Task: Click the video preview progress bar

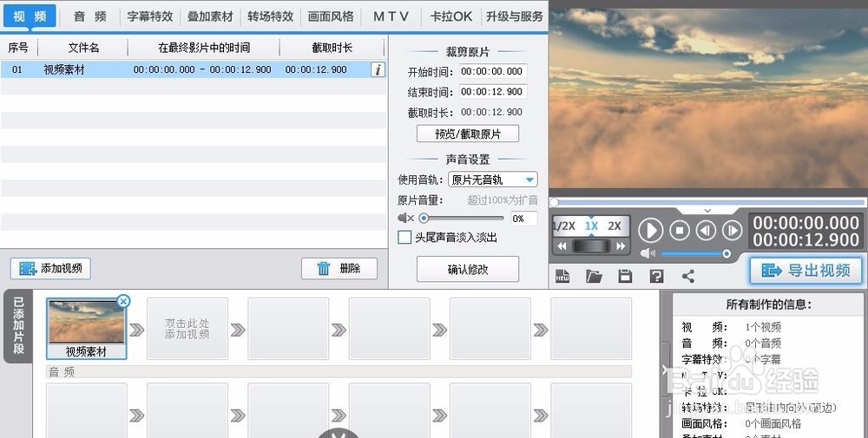Action: (x=708, y=203)
